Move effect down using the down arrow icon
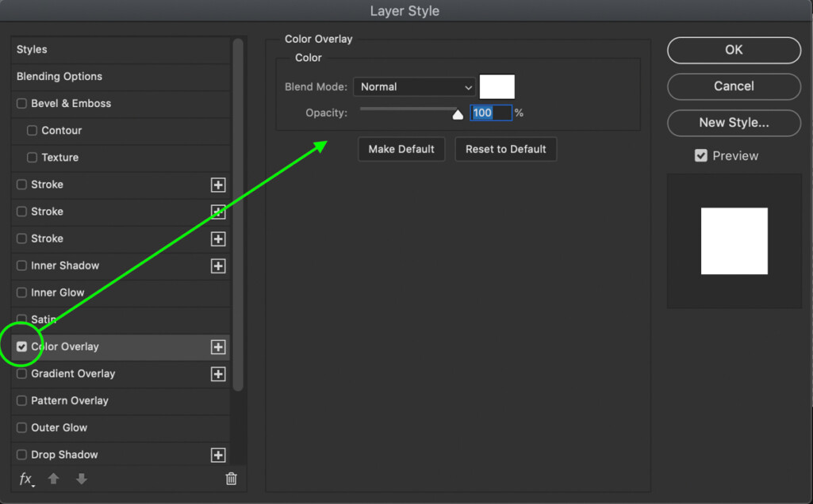 tap(82, 479)
